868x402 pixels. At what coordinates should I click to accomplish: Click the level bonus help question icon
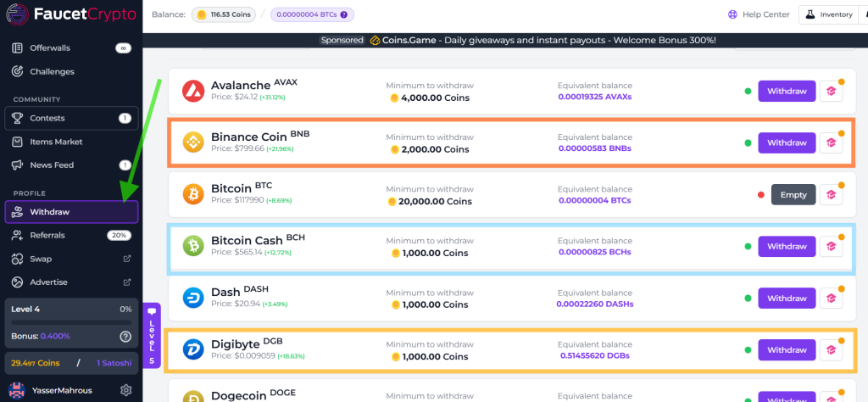[125, 336]
